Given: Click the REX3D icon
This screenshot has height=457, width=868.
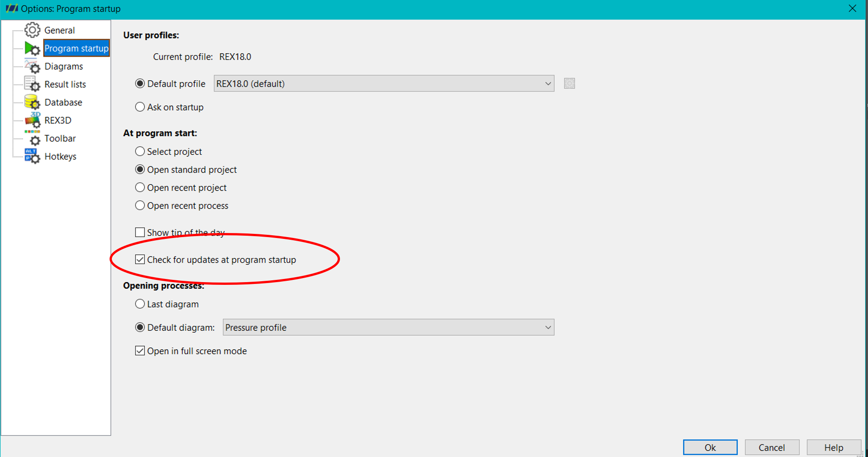Looking at the screenshot, I should pos(32,120).
